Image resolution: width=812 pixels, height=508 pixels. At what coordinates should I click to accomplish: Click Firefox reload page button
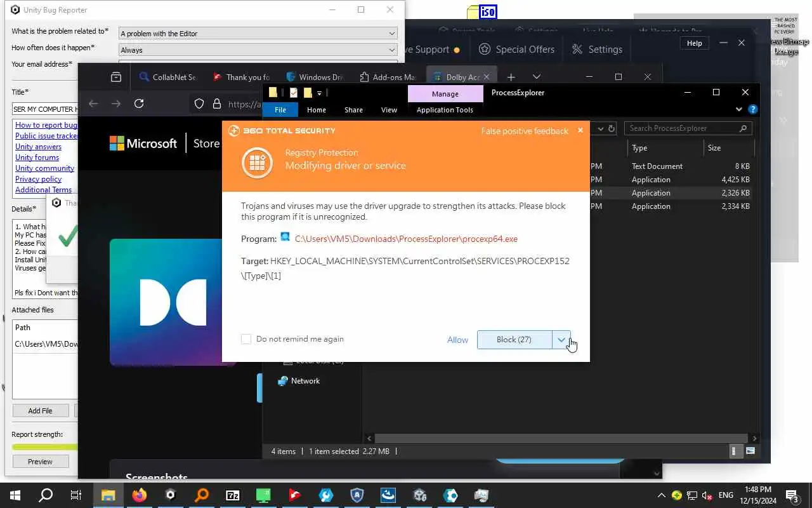tap(139, 104)
